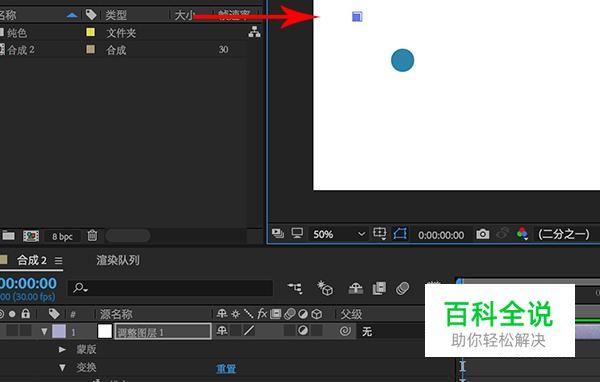This screenshot has height=382, width=600.
Task: Sort project items by 名称 column
Action: pyautogui.click(x=8, y=15)
